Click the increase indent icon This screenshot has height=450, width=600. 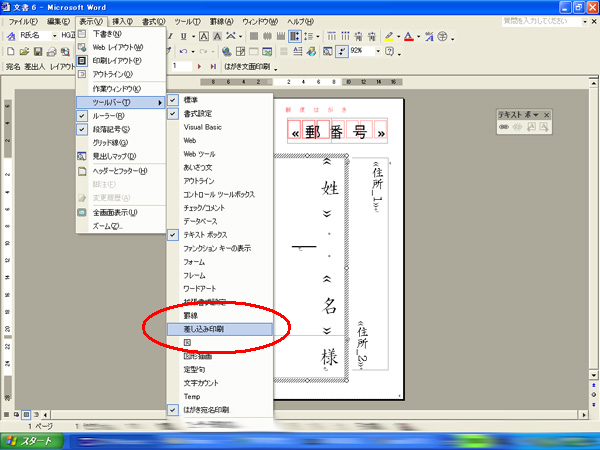point(372,36)
